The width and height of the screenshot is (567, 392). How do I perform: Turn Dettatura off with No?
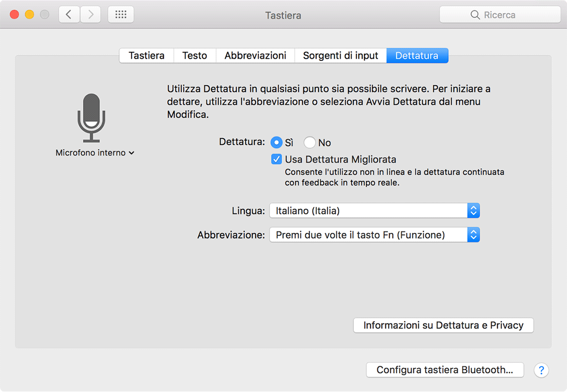[x=309, y=142]
